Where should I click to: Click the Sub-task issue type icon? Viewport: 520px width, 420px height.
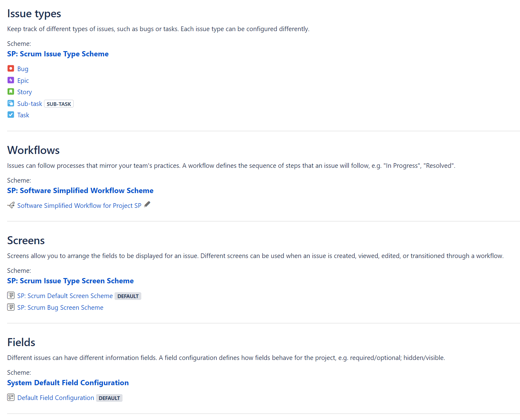pos(11,103)
